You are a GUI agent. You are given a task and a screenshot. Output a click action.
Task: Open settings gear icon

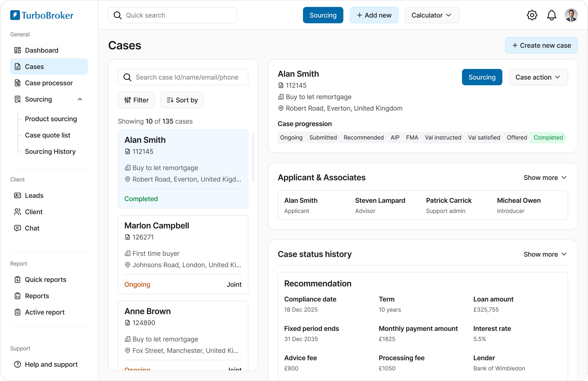pos(532,15)
